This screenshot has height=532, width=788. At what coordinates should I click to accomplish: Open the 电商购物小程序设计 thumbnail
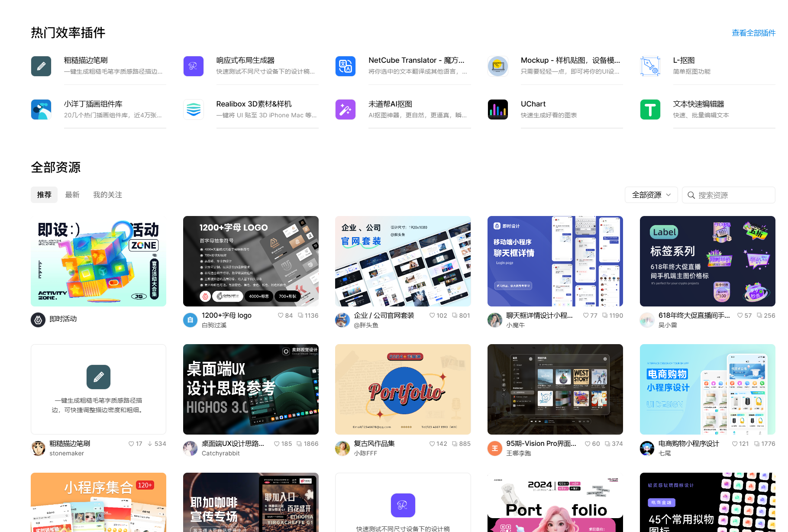pyautogui.click(x=707, y=389)
